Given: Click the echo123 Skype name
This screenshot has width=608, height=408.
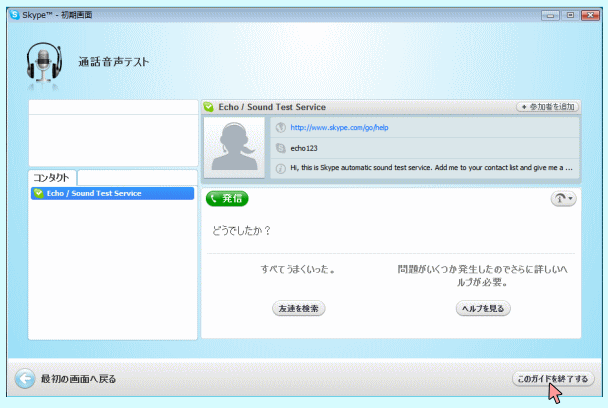Looking at the screenshot, I should tap(304, 148).
